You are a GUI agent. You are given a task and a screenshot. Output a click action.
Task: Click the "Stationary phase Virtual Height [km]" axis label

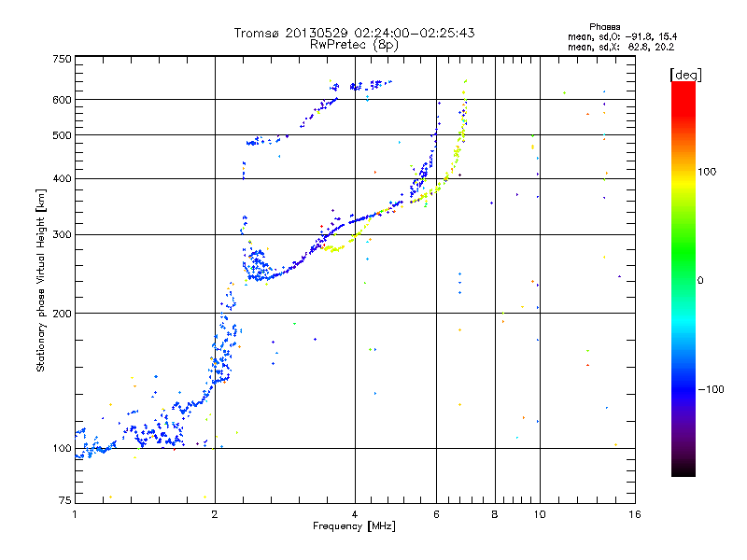coord(40,281)
